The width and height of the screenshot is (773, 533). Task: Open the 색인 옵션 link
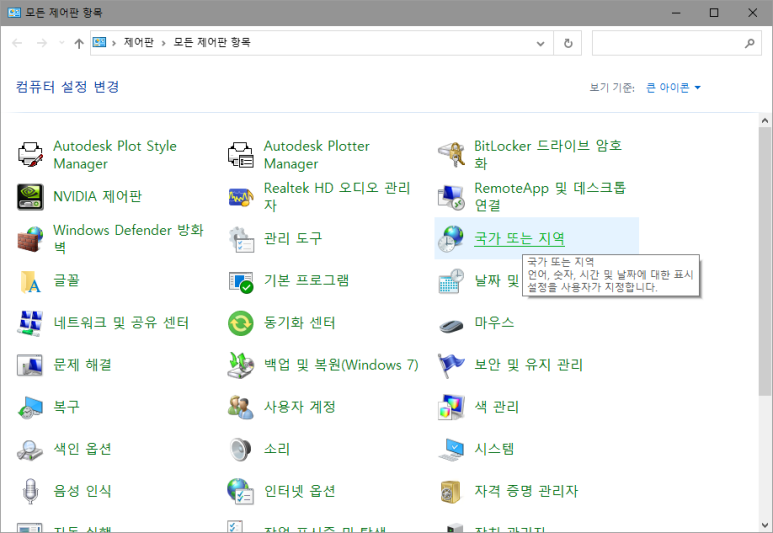82,449
